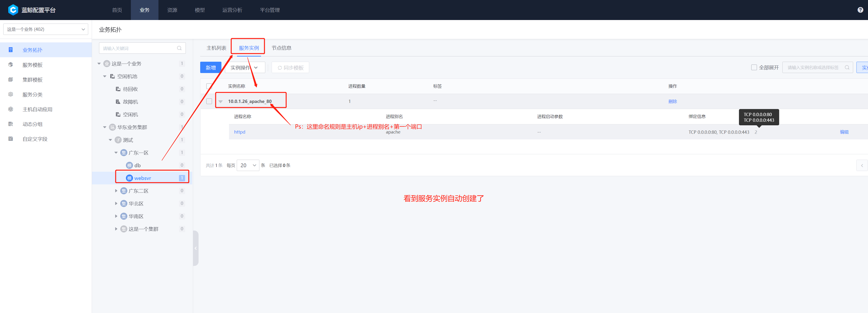Expand the 广东二区 tree node
868x313 pixels.
click(116, 191)
